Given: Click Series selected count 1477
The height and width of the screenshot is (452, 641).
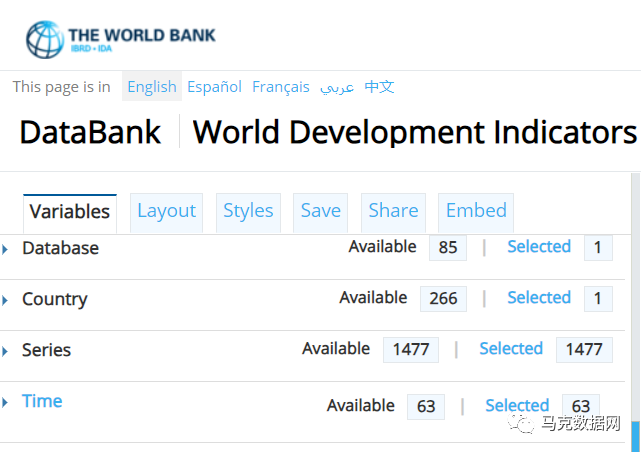Looking at the screenshot, I should [x=584, y=350].
